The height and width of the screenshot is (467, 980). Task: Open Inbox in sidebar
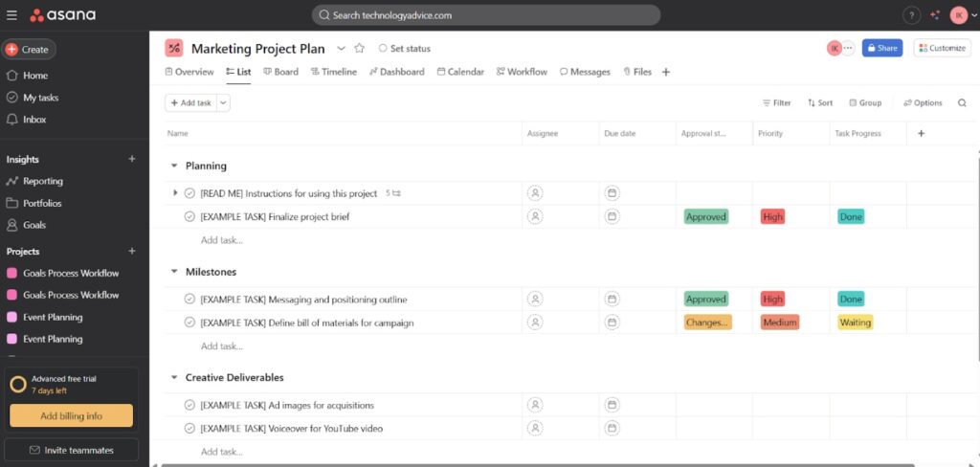[26, 120]
